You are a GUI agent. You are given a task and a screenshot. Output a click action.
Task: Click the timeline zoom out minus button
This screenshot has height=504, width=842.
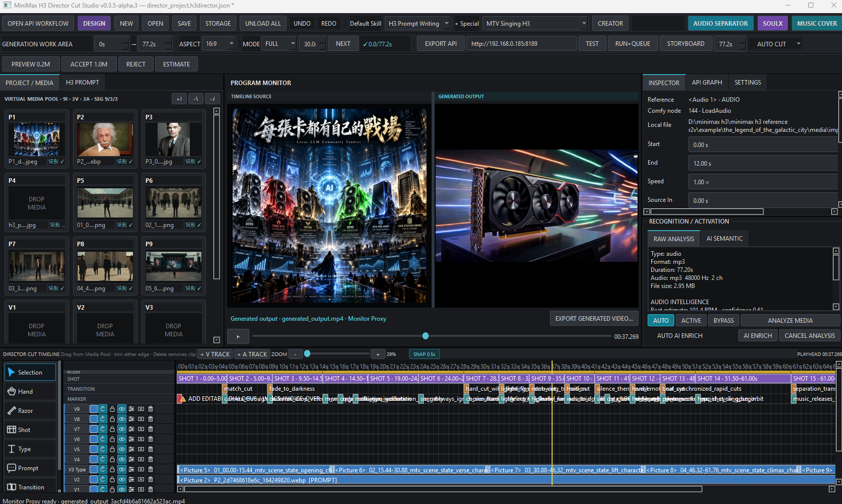pos(296,354)
